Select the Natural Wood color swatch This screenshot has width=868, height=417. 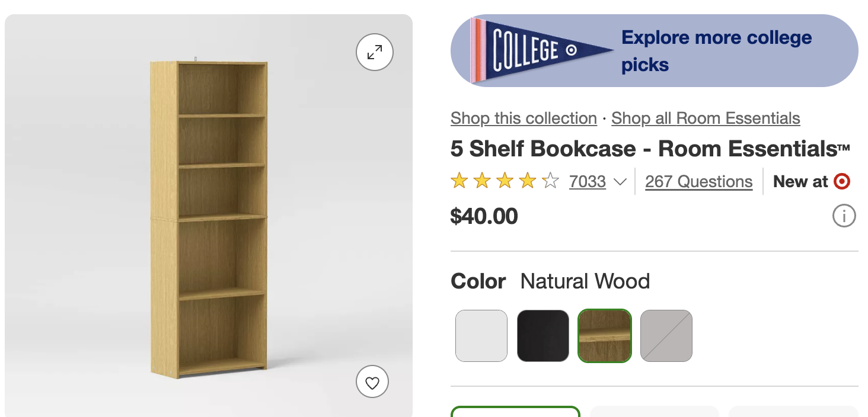point(605,336)
